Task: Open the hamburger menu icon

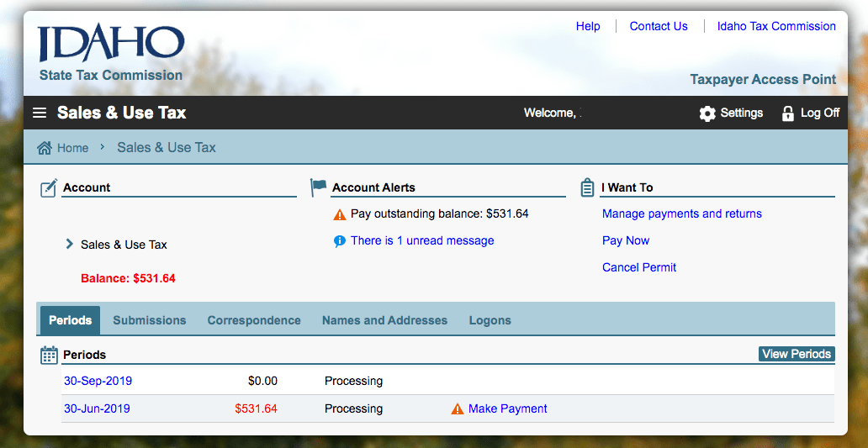Action: pos(40,113)
